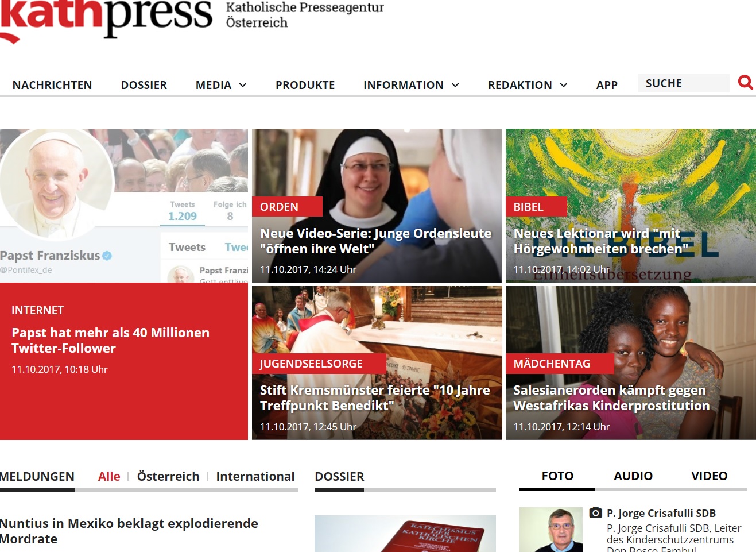Screen dimensions: 756x552
Task: Open the Nuntius in Mexiko headline
Action: coord(129,531)
